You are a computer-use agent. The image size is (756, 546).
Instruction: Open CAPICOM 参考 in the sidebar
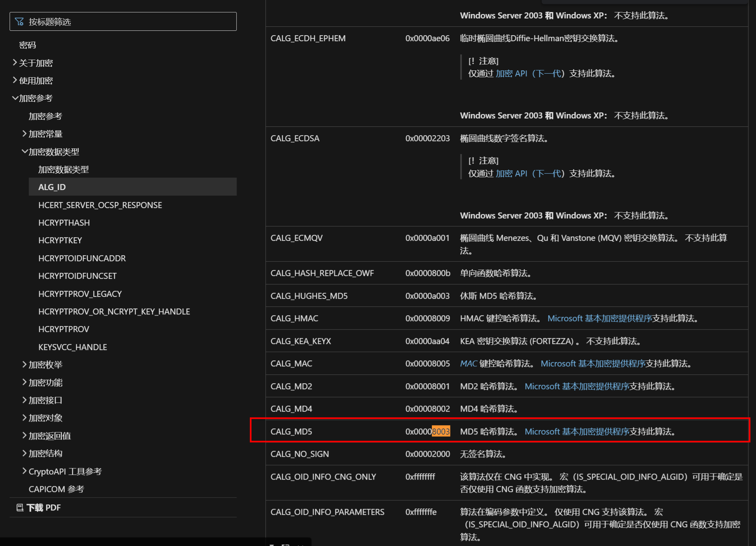tap(56, 489)
